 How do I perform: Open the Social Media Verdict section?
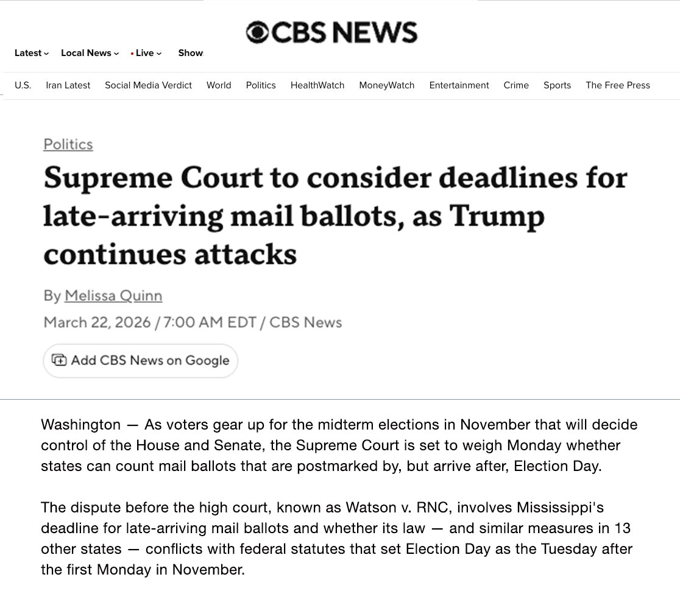pos(148,85)
